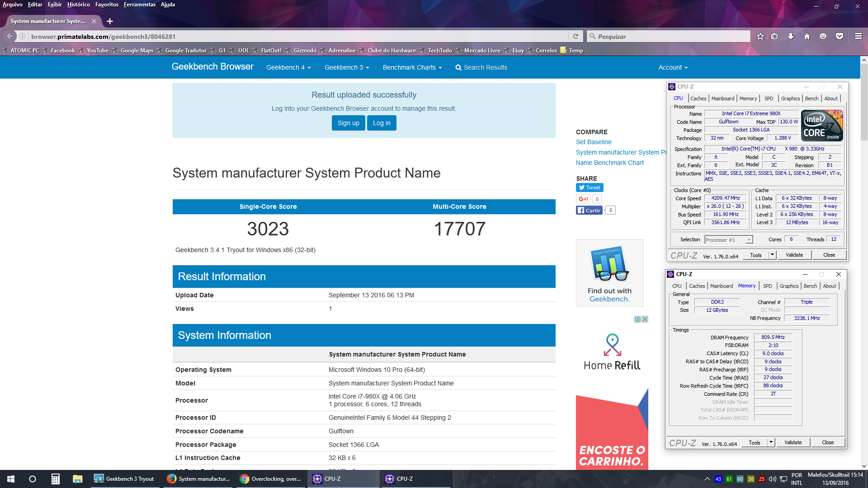Switch to SPD tab in lower CPU-Z window
The width and height of the screenshot is (868, 488).
click(x=767, y=286)
